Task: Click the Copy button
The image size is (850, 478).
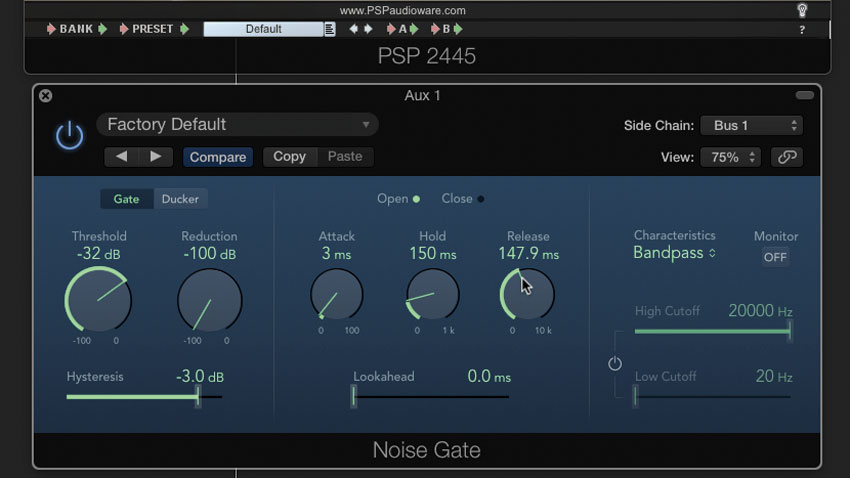Action: (x=289, y=157)
